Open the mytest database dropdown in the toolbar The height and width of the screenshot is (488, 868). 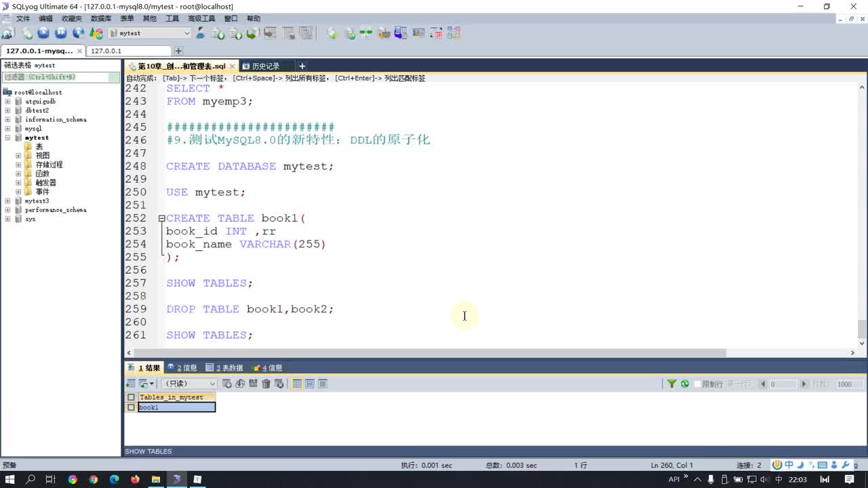(x=187, y=33)
